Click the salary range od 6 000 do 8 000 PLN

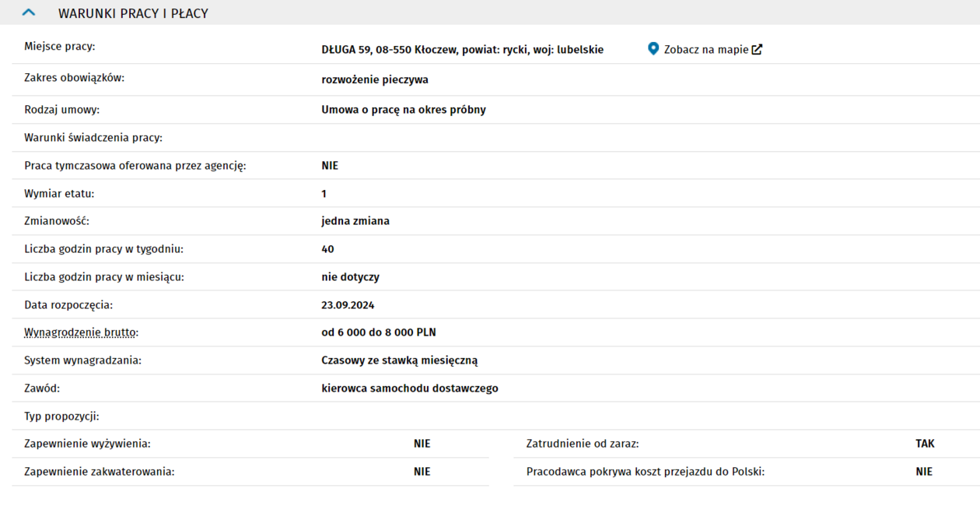(378, 332)
